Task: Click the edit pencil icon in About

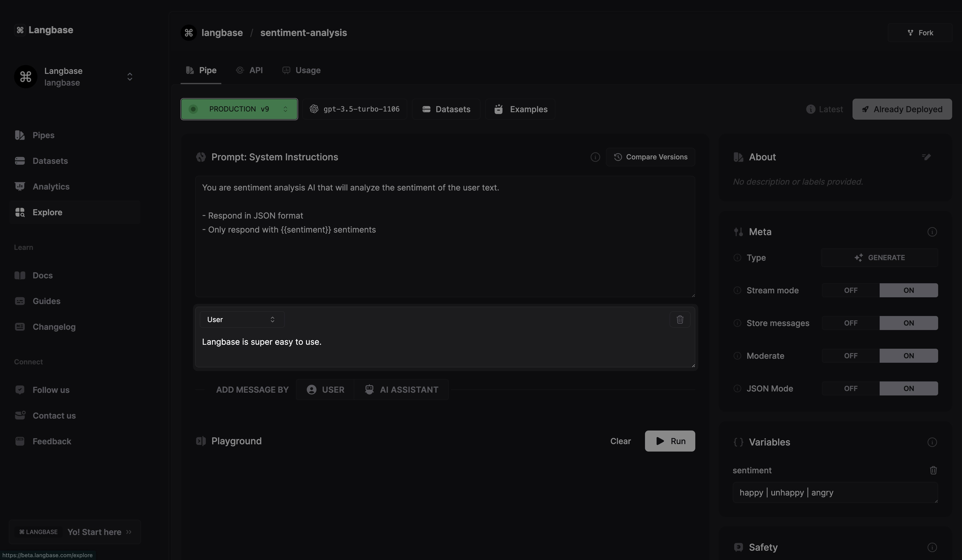Action: point(926,157)
